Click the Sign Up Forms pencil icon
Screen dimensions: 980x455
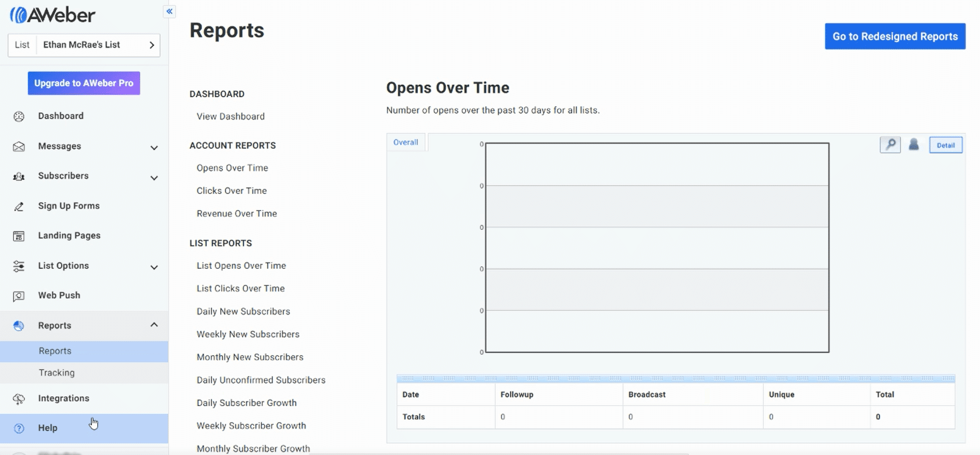(19, 206)
